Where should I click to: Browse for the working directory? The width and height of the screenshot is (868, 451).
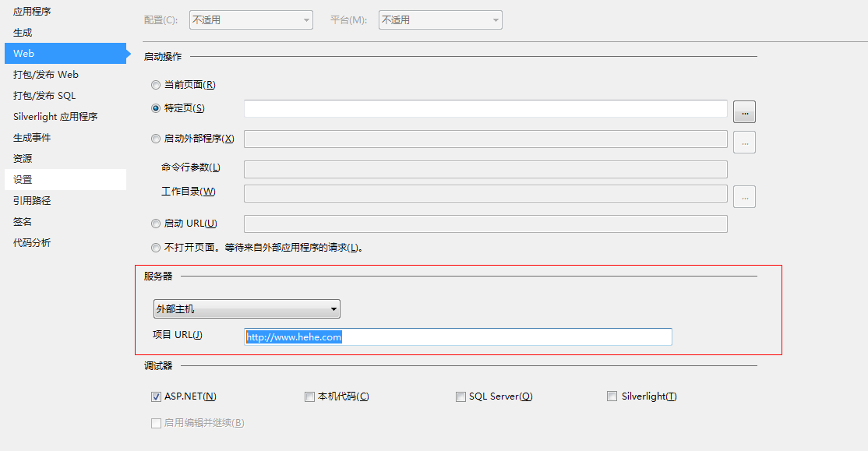pyautogui.click(x=745, y=197)
